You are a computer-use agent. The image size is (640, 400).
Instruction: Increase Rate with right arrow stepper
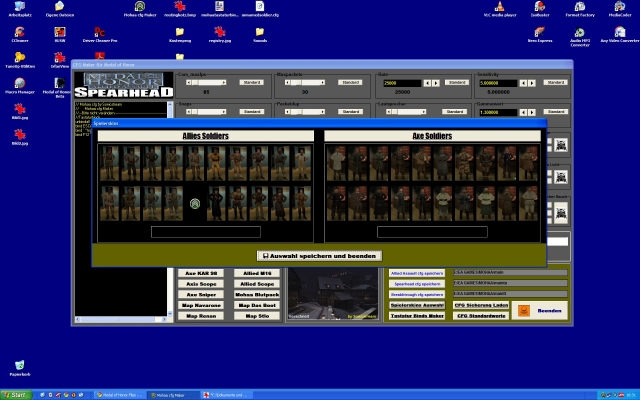(436, 83)
